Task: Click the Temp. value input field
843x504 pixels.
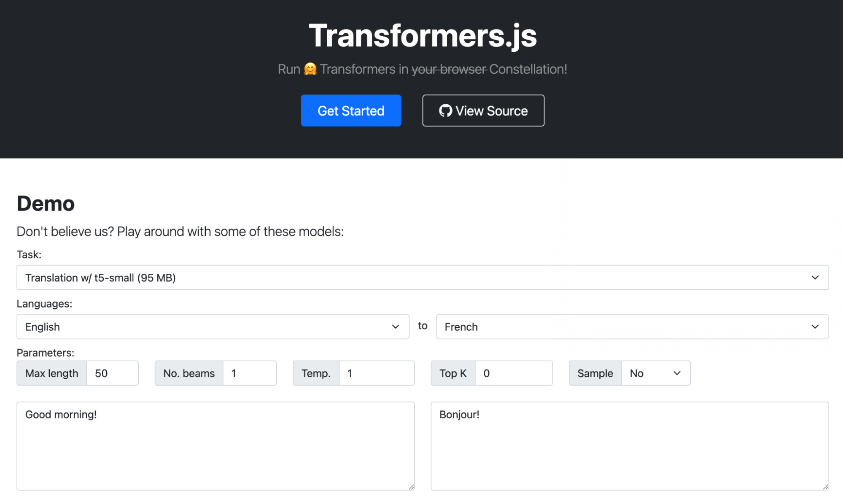Action: (377, 373)
